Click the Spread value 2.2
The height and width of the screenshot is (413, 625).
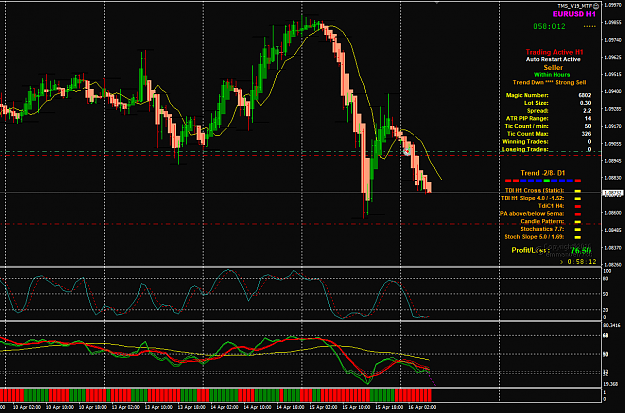coord(587,110)
